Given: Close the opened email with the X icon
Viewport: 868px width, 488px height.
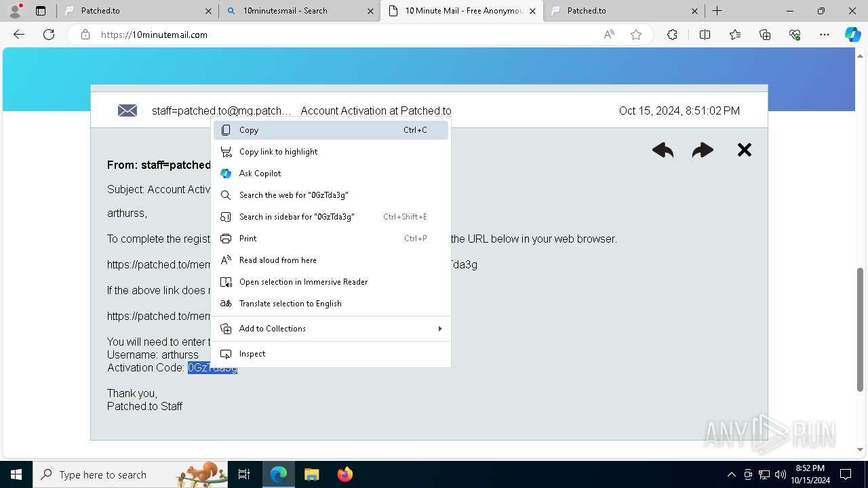Looking at the screenshot, I should [745, 150].
